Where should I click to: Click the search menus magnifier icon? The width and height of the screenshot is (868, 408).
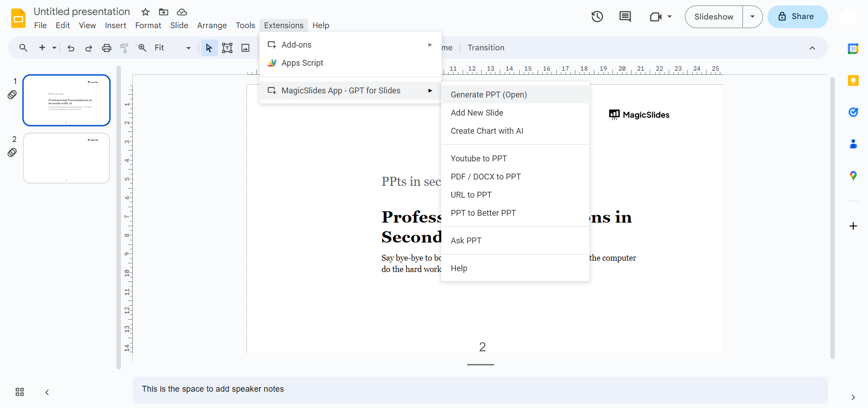pyautogui.click(x=23, y=48)
